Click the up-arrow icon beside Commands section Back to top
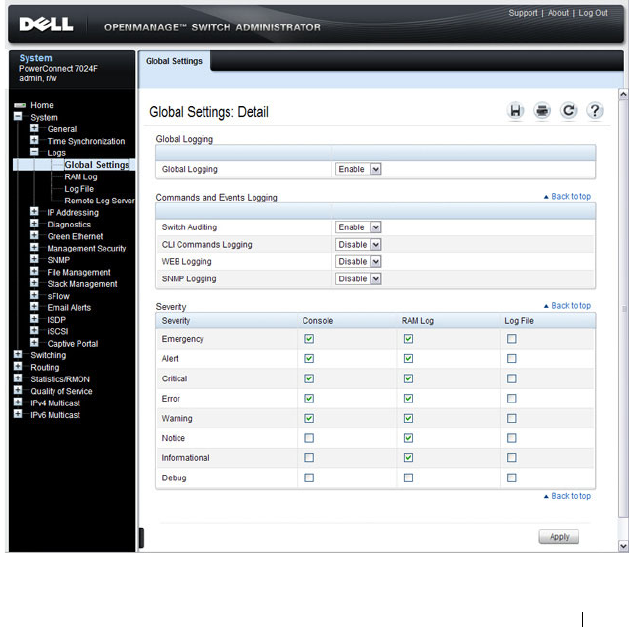 546,197
